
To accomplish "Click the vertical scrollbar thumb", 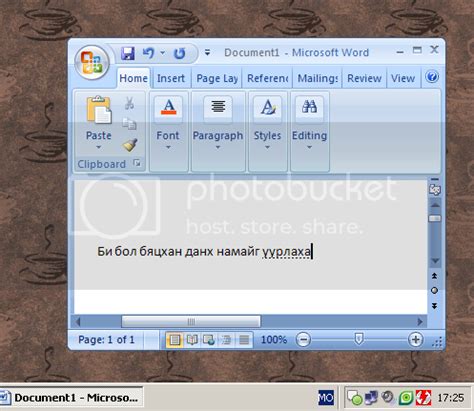I will [435, 218].
